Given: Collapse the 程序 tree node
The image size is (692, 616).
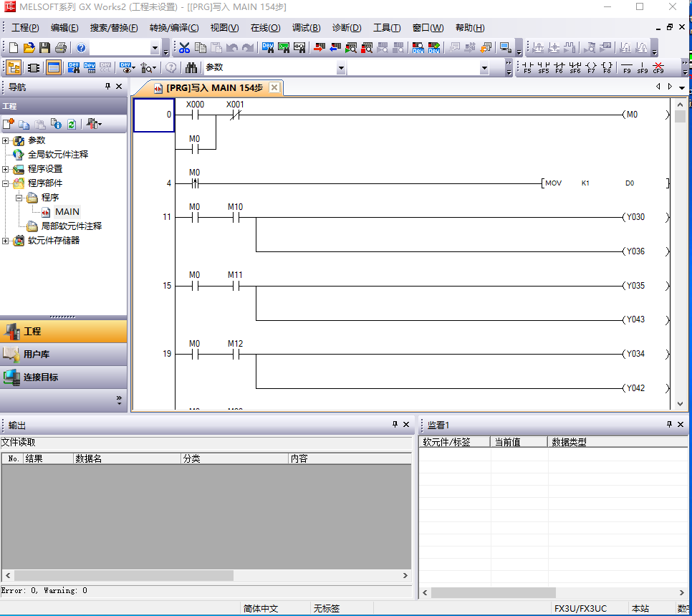Looking at the screenshot, I should [x=19, y=198].
